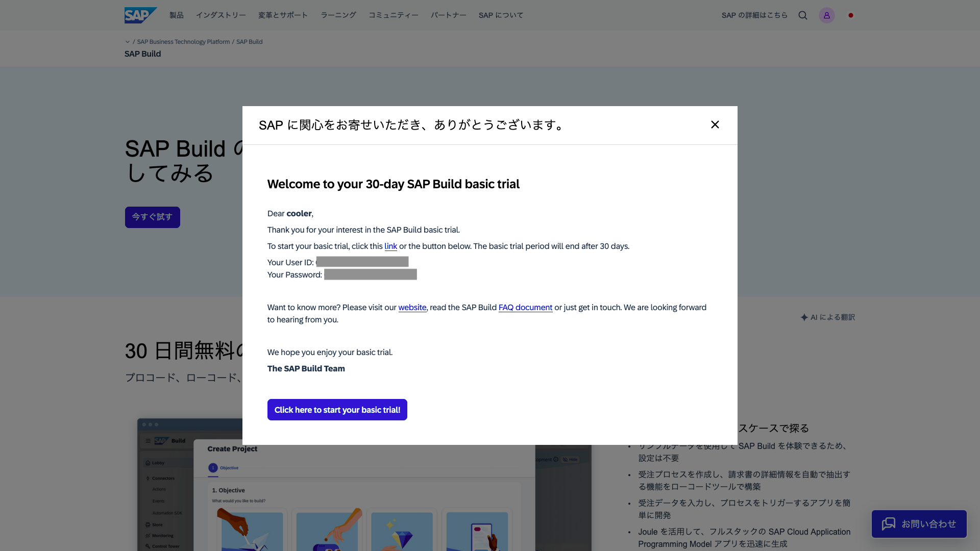Open the SAP について menu
This screenshot has width=980, height=551.
point(501,15)
